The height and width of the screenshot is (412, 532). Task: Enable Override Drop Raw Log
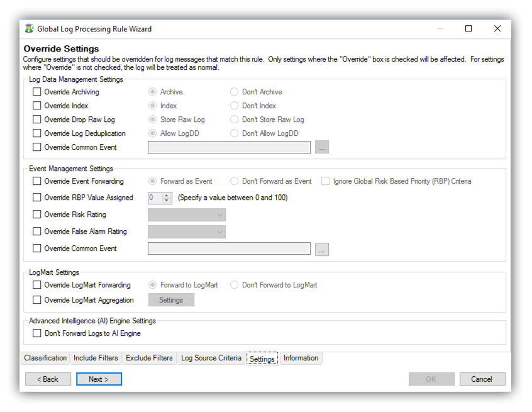36,119
